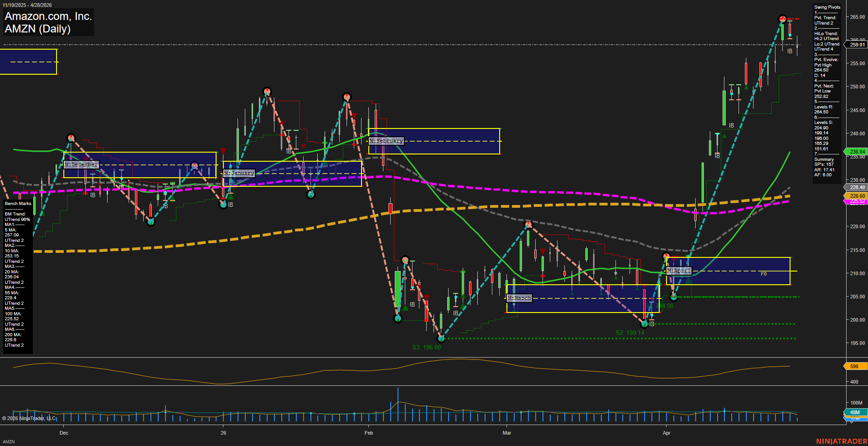Select the swing low pivot marker above S2: 199.14
Image resolution: width=868 pixels, height=446 pixels.
645,324
